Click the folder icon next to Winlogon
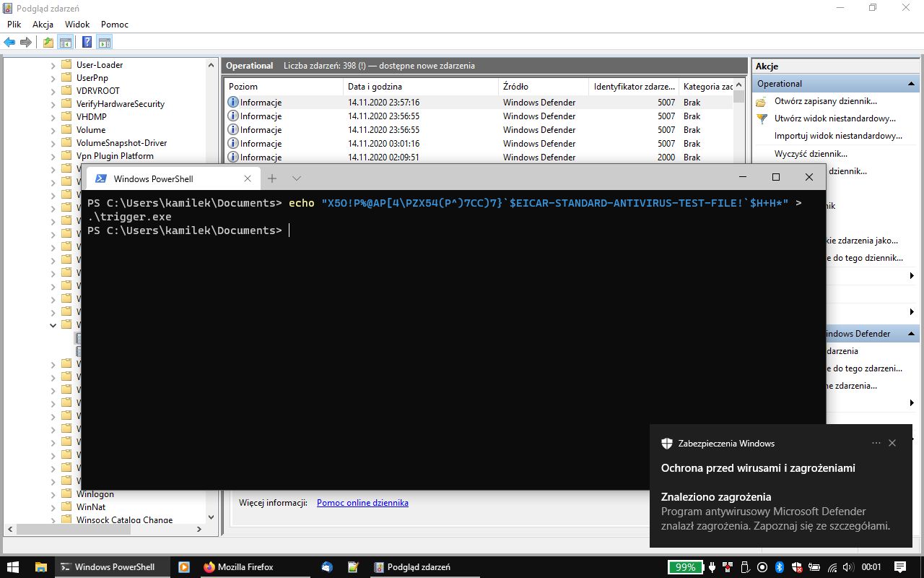 point(67,494)
